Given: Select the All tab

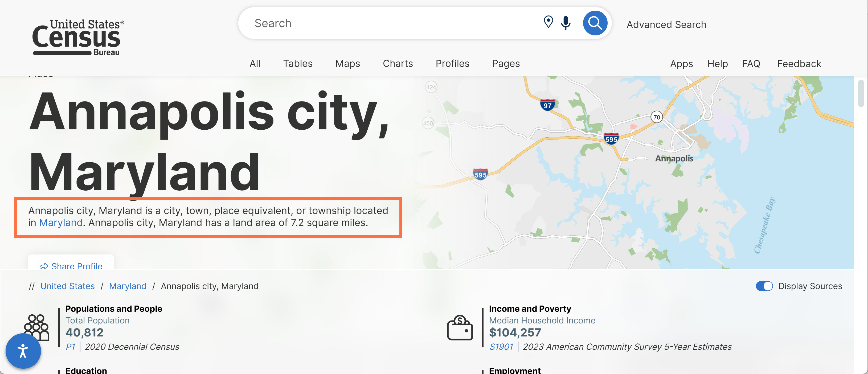Looking at the screenshot, I should [255, 63].
